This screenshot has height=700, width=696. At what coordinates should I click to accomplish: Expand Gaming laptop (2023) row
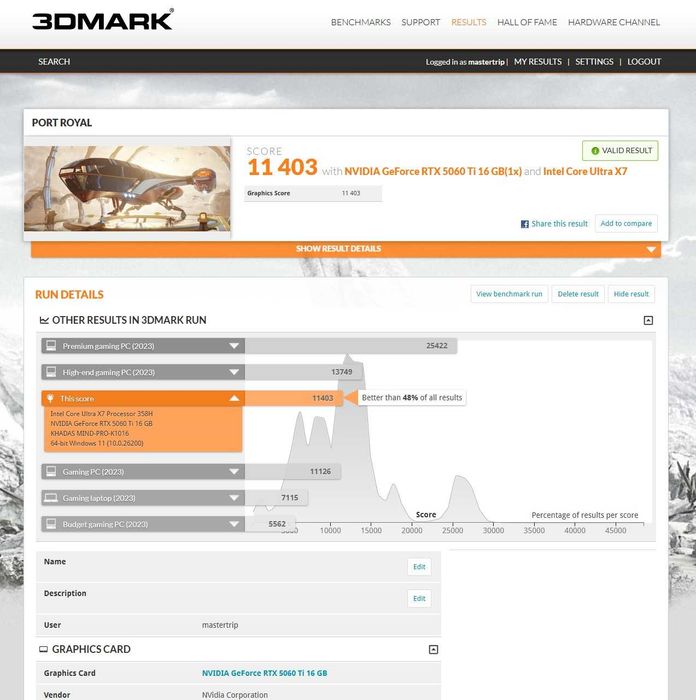point(143,498)
